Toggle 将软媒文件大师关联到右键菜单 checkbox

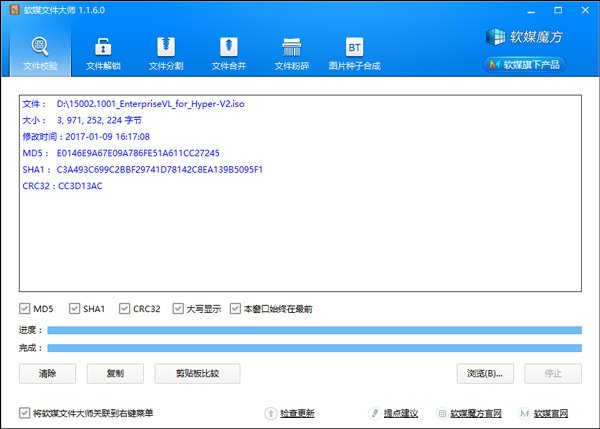pyautogui.click(x=24, y=413)
